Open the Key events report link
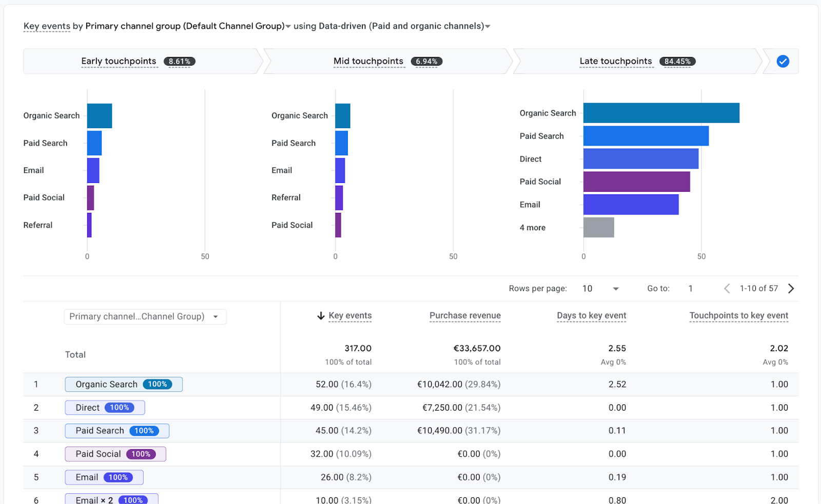 click(46, 26)
